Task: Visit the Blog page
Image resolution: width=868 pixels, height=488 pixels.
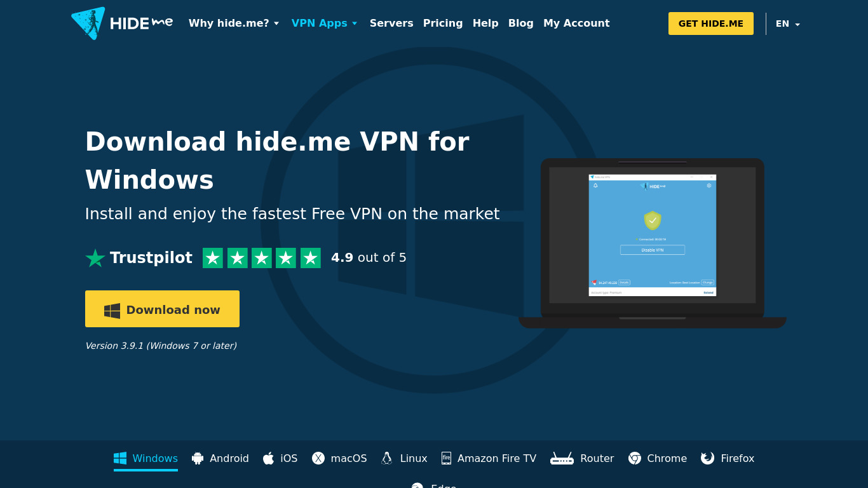Action: tap(521, 24)
